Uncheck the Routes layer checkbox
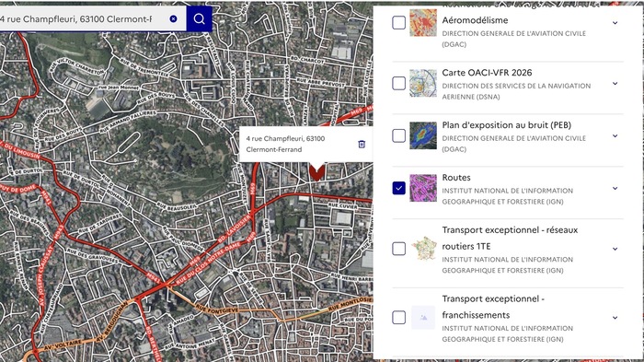 coord(398,188)
